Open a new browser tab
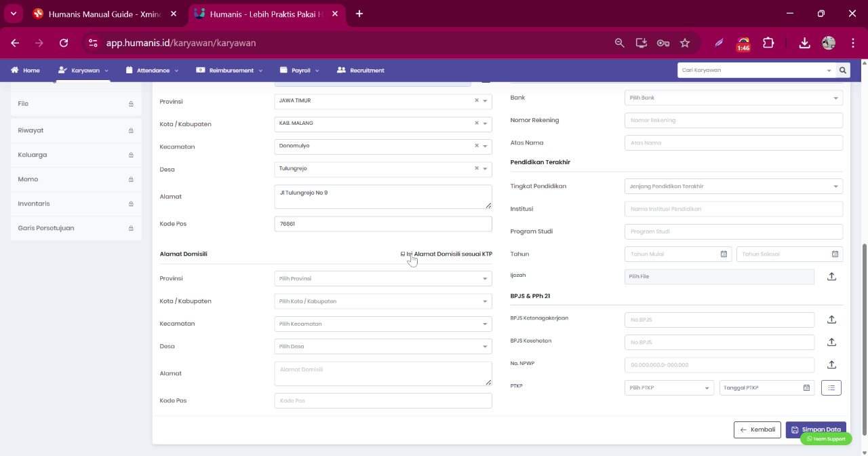This screenshot has width=868, height=456. pos(359,14)
